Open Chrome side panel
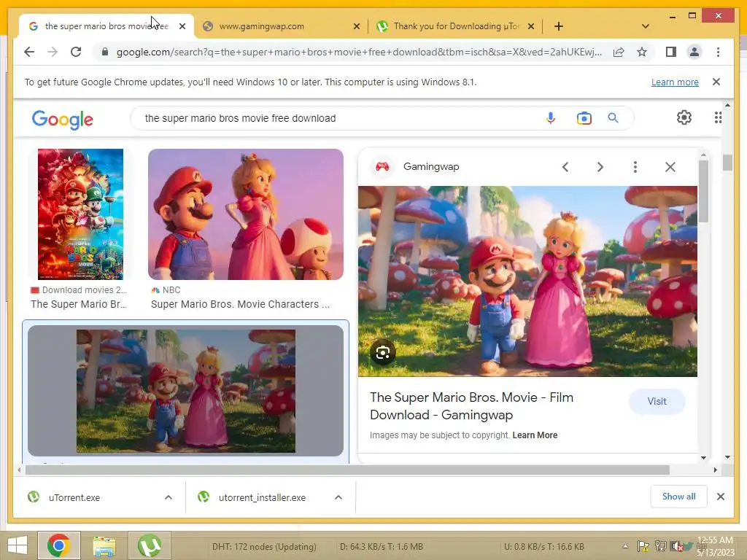Viewport: 747px width, 560px height. [671, 52]
